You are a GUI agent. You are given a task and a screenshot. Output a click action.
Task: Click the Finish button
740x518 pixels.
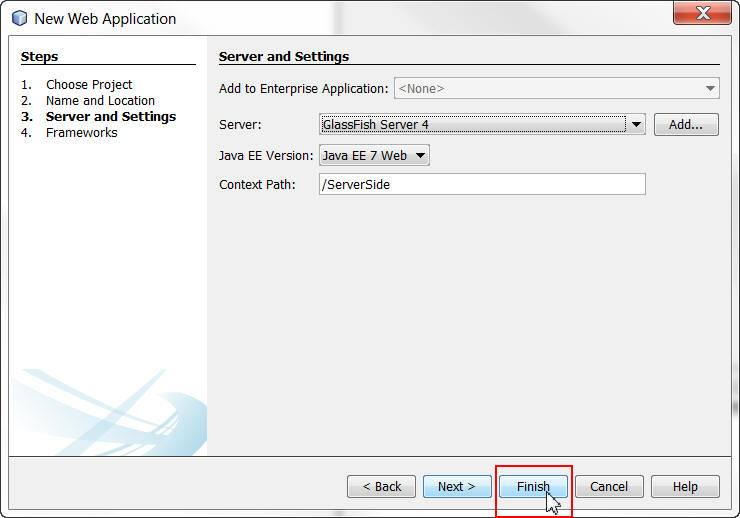[533, 486]
